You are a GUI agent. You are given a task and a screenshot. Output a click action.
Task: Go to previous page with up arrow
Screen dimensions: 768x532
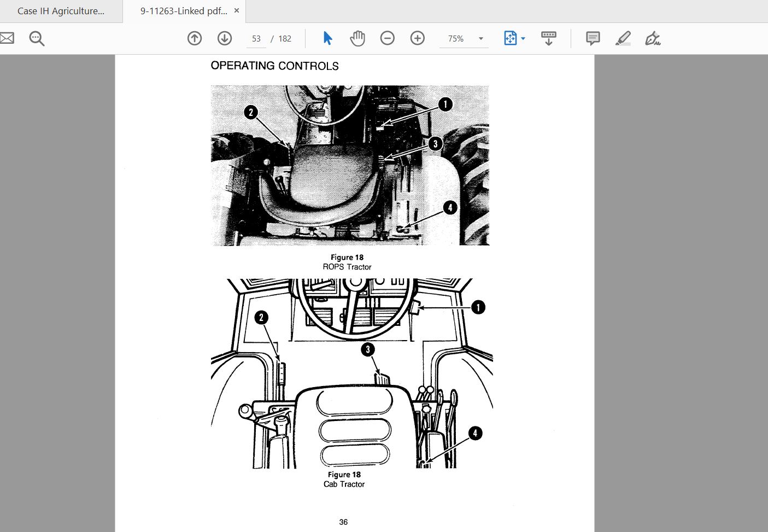tap(195, 38)
